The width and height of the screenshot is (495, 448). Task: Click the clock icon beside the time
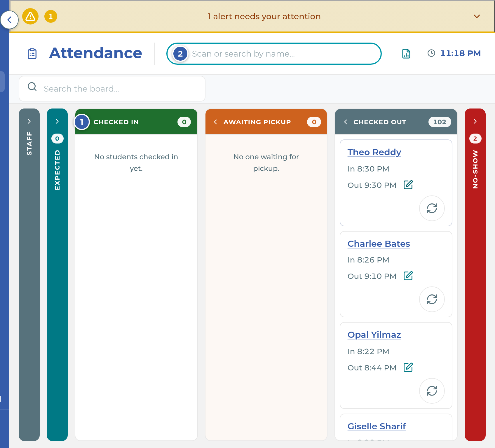point(431,53)
